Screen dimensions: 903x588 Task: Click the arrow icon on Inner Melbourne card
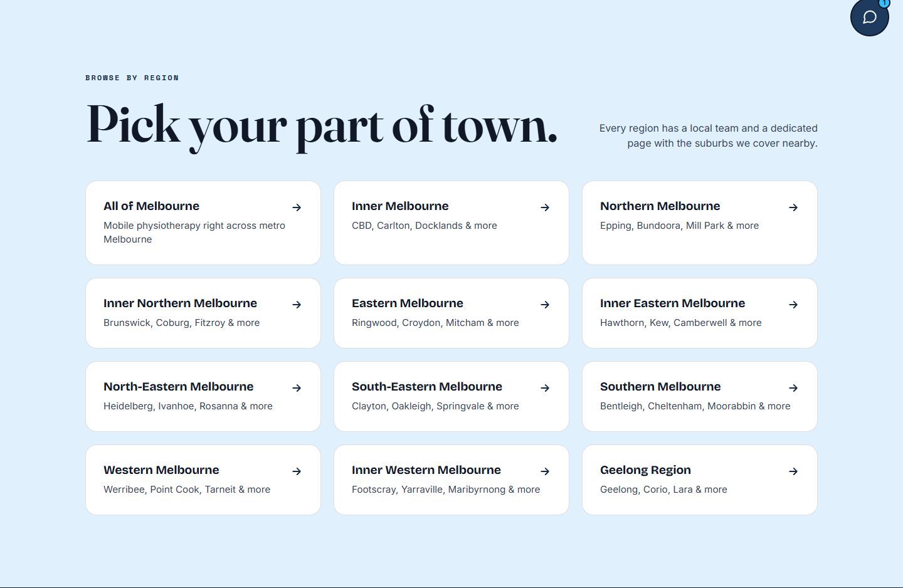(545, 207)
